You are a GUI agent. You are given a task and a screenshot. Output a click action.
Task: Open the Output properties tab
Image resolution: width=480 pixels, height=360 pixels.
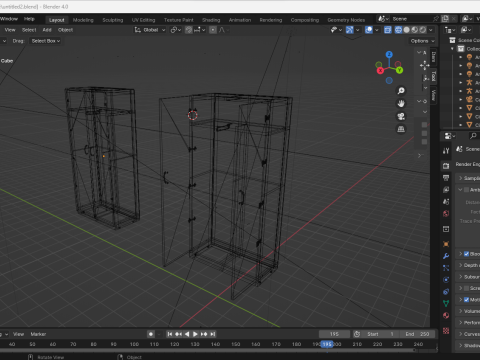446,178
